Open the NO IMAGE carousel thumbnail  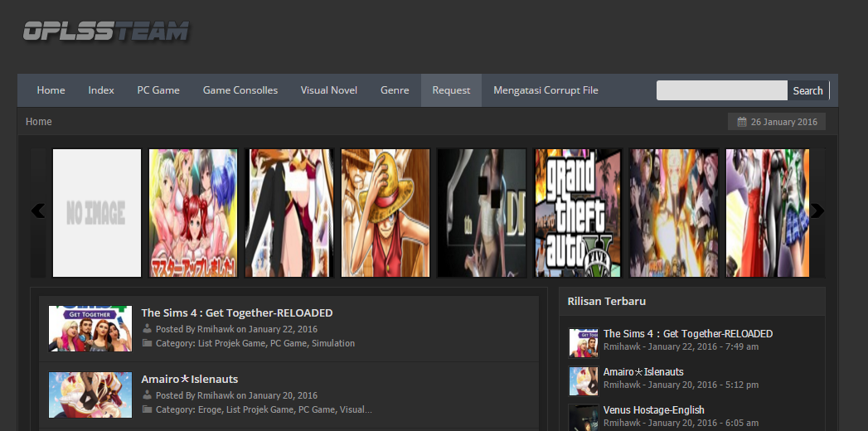[x=97, y=213]
